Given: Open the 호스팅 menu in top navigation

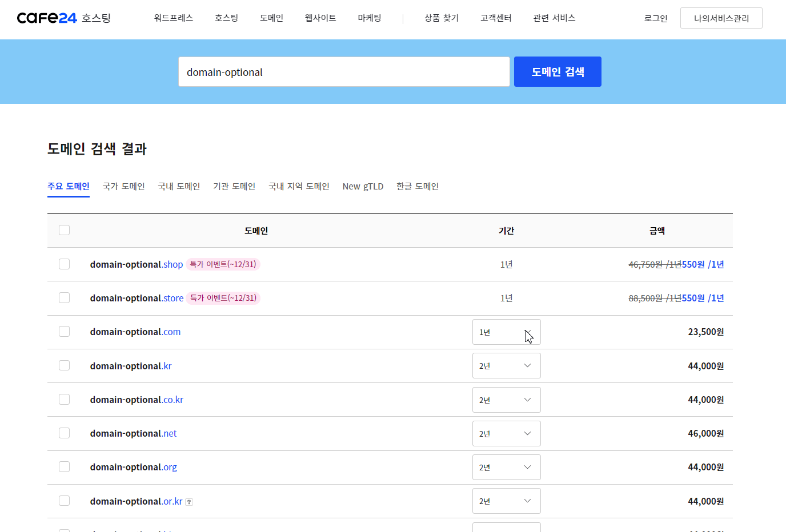Looking at the screenshot, I should [x=226, y=18].
